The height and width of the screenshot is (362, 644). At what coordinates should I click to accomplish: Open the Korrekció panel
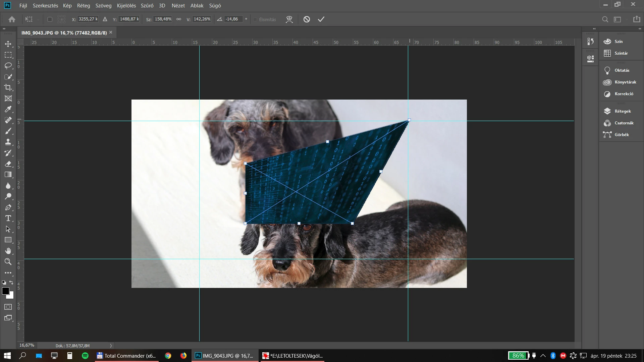pos(624,94)
